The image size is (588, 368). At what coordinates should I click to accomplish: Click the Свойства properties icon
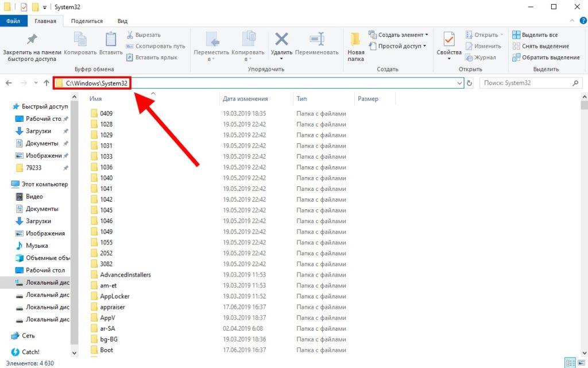pyautogui.click(x=449, y=39)
